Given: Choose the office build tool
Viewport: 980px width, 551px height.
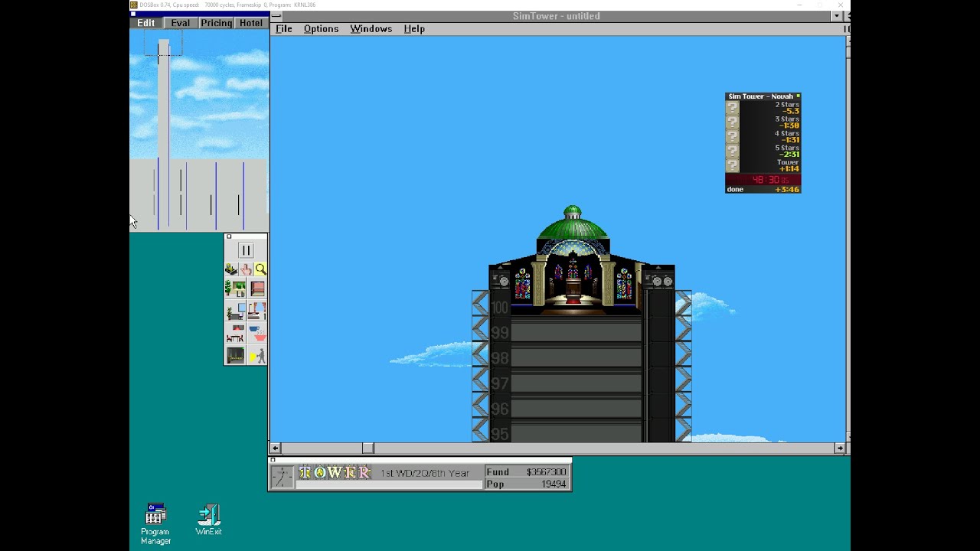Looking at the screenshot, I should pyautogui.click(x=235, y=311).
